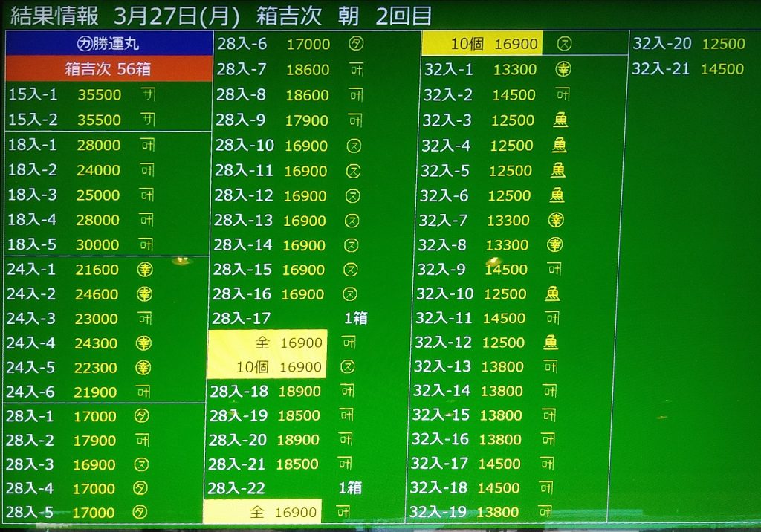This screenshot has width=761, height=532.
Task: Click the 3月27日(月) date in title
Action: [x=178, y=16]
